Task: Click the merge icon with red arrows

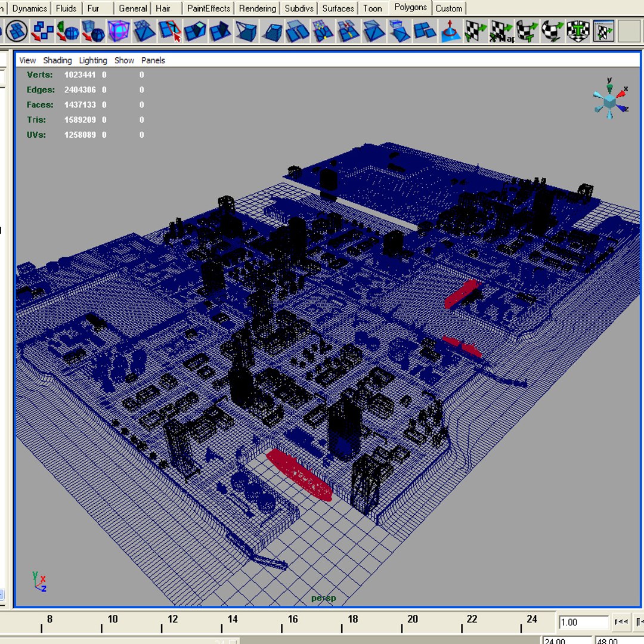Action: [x=348, y=31]
